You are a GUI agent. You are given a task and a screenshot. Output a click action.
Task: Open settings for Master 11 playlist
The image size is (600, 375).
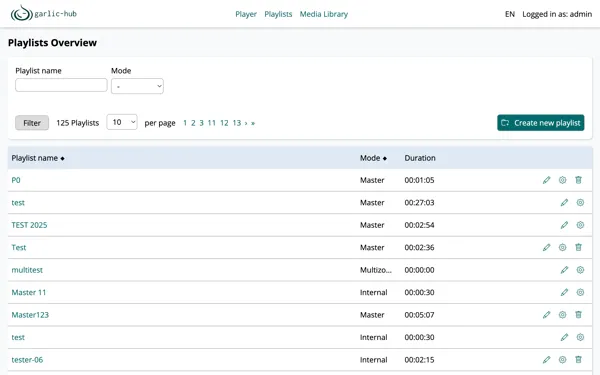pyautogui.click(x=580, y=292)
